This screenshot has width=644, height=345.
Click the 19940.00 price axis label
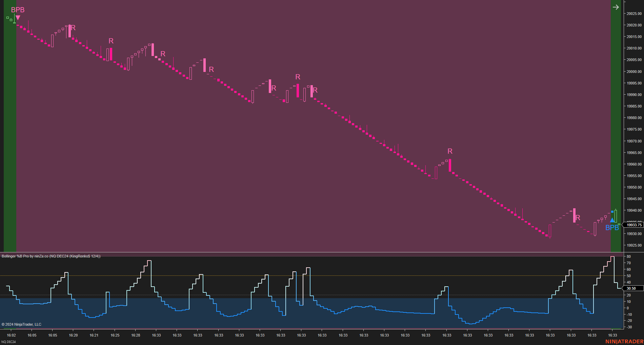[x=634, y=210]
